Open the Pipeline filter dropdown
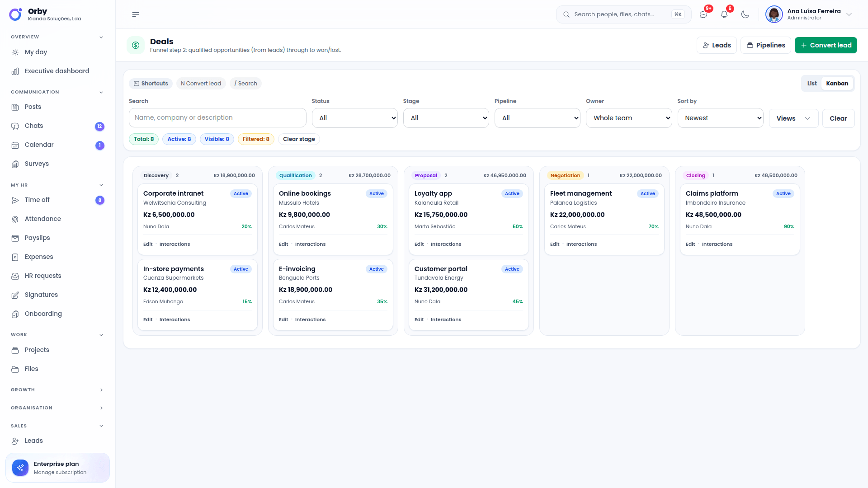868x488 pixels. click(538, 118)
